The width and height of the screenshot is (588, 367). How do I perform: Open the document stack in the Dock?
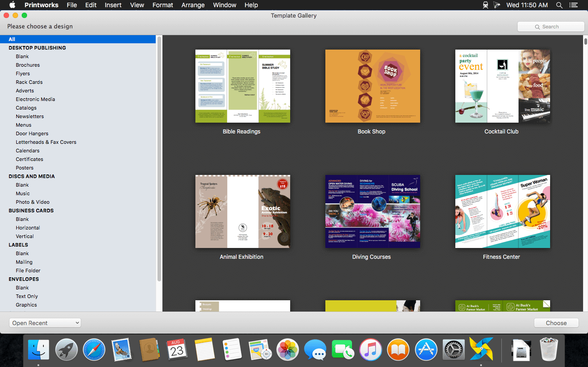pyautogui.click(x=522, y=349)
